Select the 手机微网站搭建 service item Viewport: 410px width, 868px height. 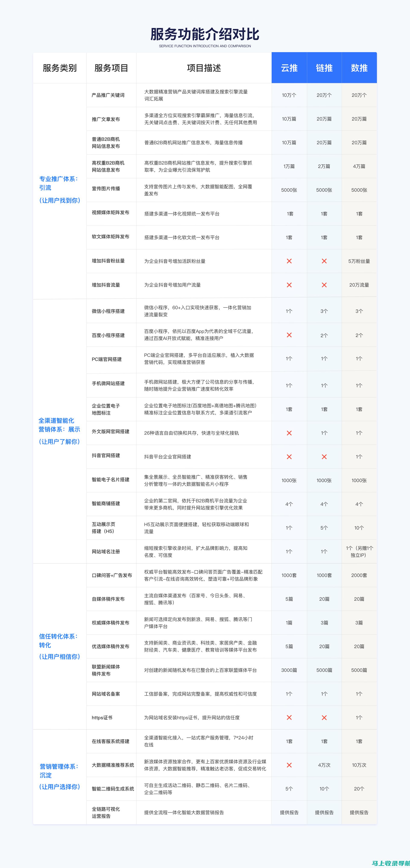[x=108, y=383]
